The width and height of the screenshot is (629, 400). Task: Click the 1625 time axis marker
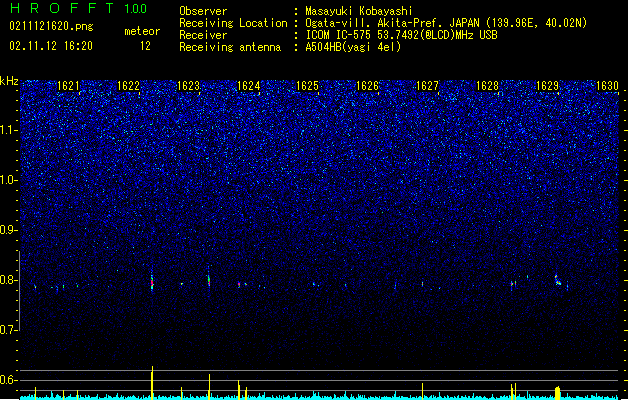pos(307,86)
